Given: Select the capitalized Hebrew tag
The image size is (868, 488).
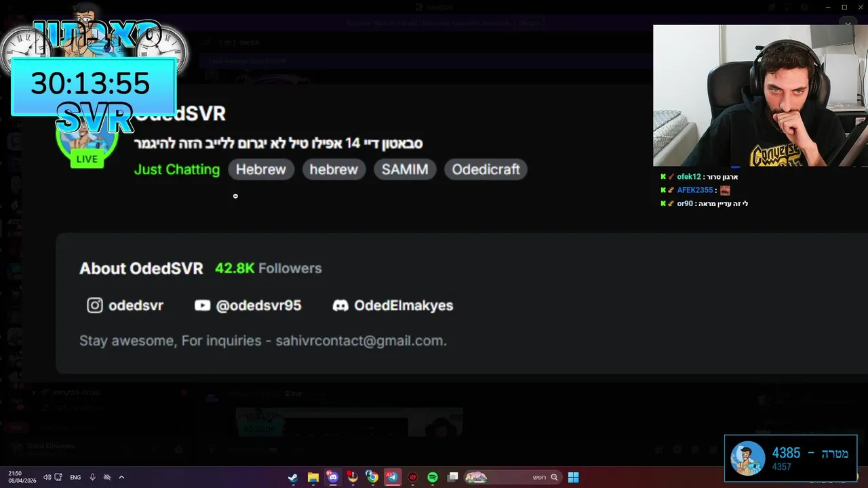Looking at the screenshot, I should 261,169.
